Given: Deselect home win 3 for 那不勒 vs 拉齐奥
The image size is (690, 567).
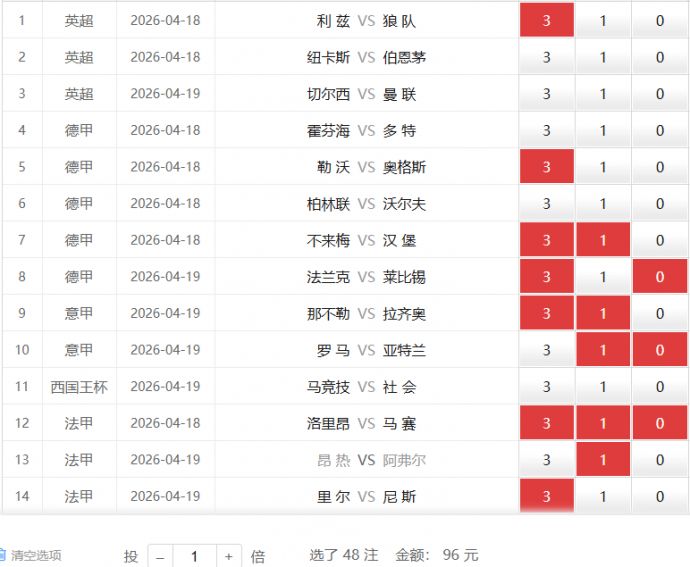Looking at the screenshot, I should pos(546,314).
